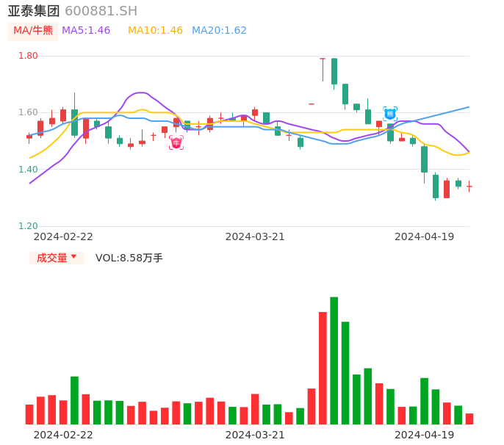Click the last red volume bar on the right
The width and height of the screenshot is (504, 445).
(x=469, y=419)
